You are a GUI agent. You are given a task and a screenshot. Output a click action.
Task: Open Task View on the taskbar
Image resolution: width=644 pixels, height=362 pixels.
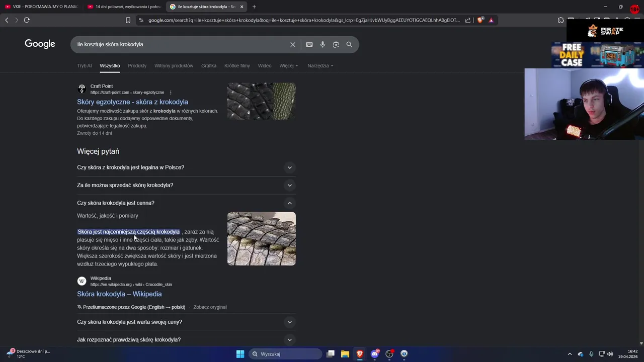coord(331,354)
